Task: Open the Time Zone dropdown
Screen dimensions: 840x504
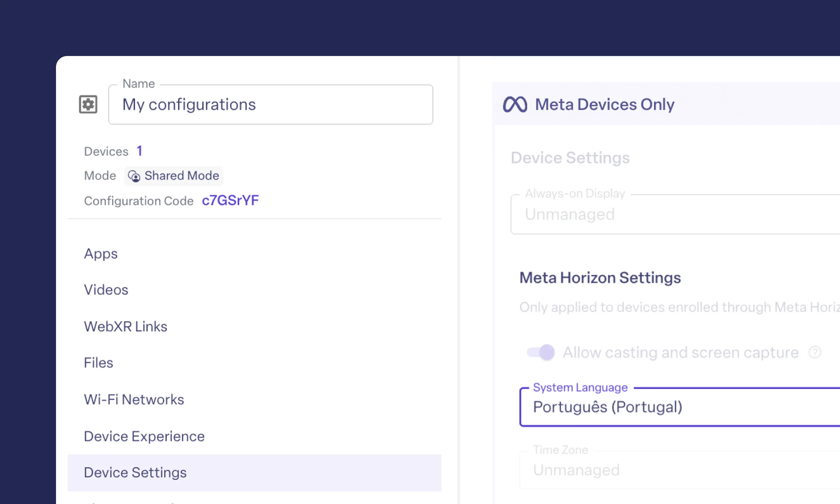Action: tap(680, 470)
